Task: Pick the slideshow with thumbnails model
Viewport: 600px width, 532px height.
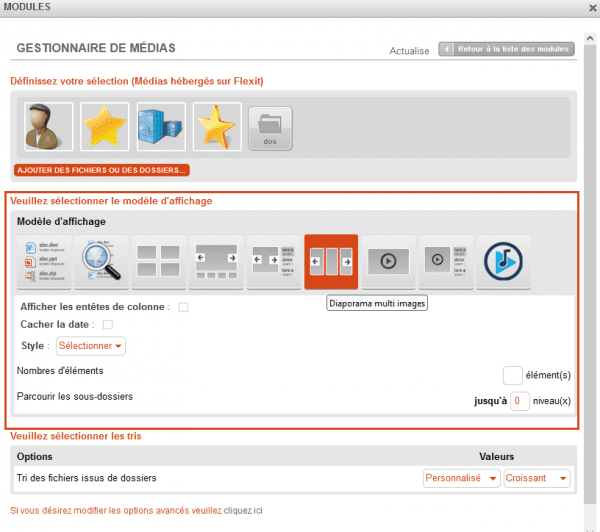Action: click(216, 262)
